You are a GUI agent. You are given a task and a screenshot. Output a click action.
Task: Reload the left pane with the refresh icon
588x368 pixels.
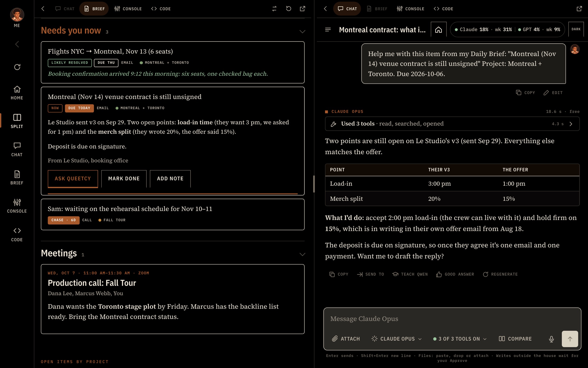coord(288,9)
